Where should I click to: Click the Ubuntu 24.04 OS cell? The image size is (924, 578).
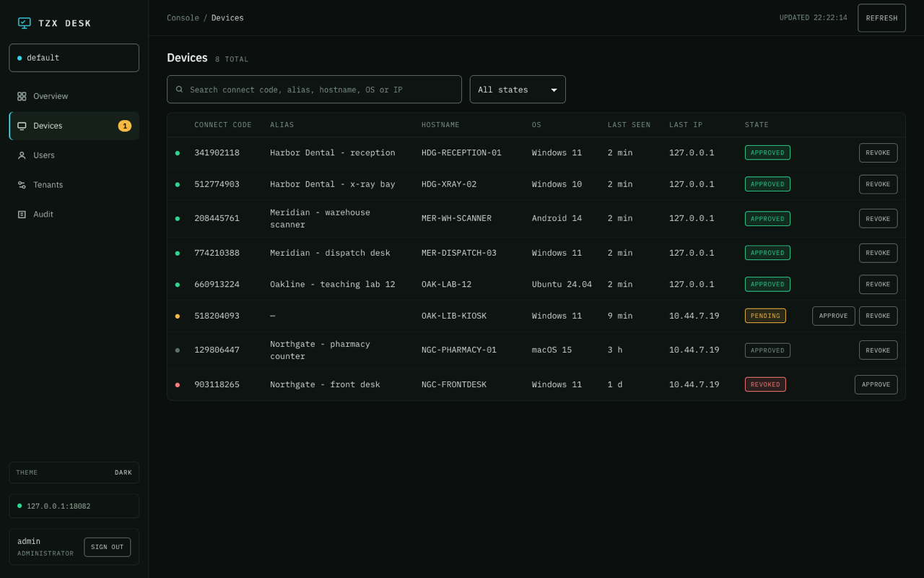(x=562, y=285)
